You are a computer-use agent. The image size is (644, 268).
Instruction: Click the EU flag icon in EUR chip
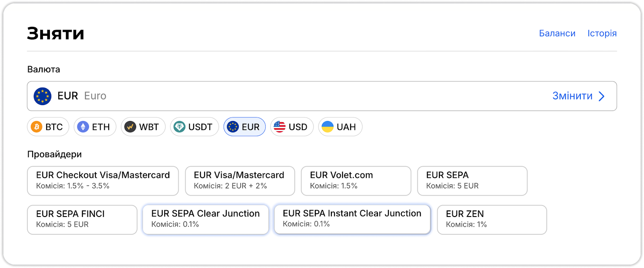click(233, 127)
